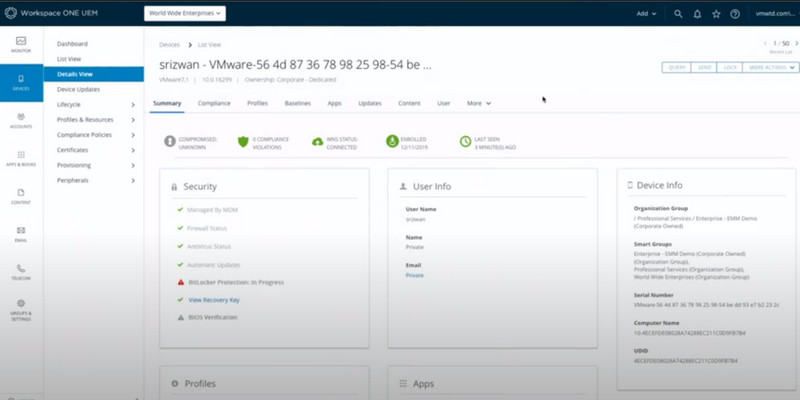This screenshot has width=800, height=400.
Task: Open List View in the submenu
Action: [69, 59]
